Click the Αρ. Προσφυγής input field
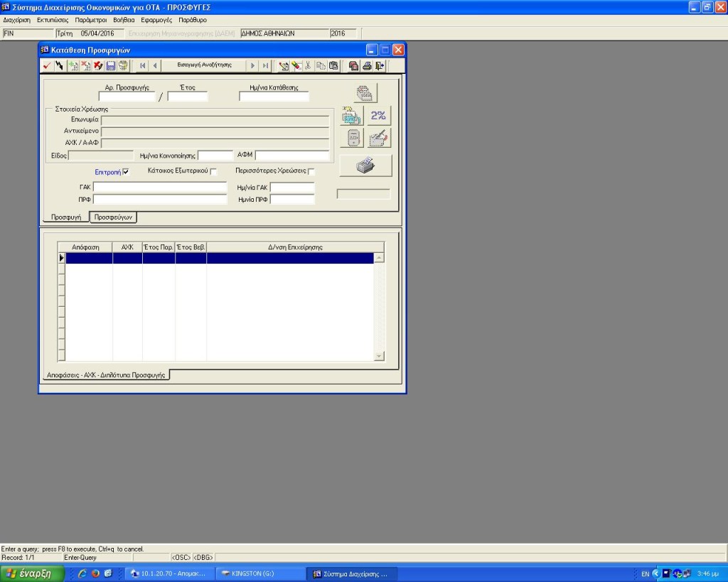The image size is (728, 582). pyautogui.click(x=127, y=97)
